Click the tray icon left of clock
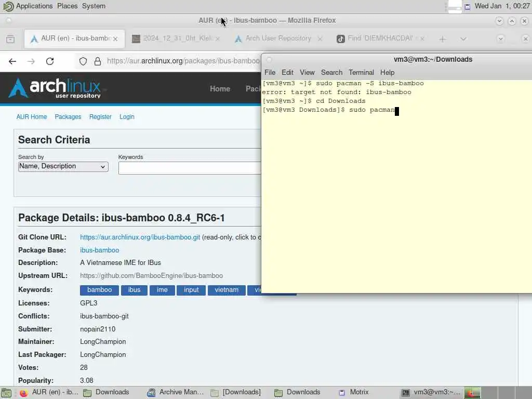This screenshot has height=399, width=532. click(468, 6)
